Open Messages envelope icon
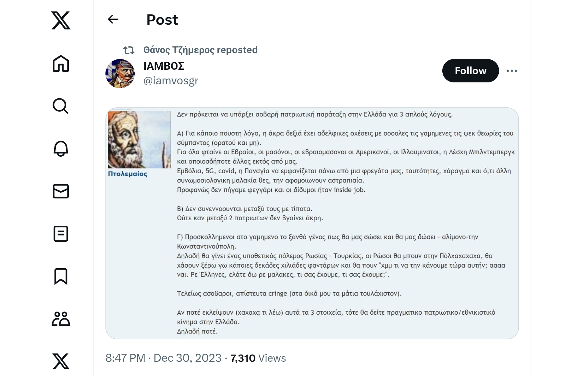This screenshot has width=588, height=375. [x=61, y=191]
